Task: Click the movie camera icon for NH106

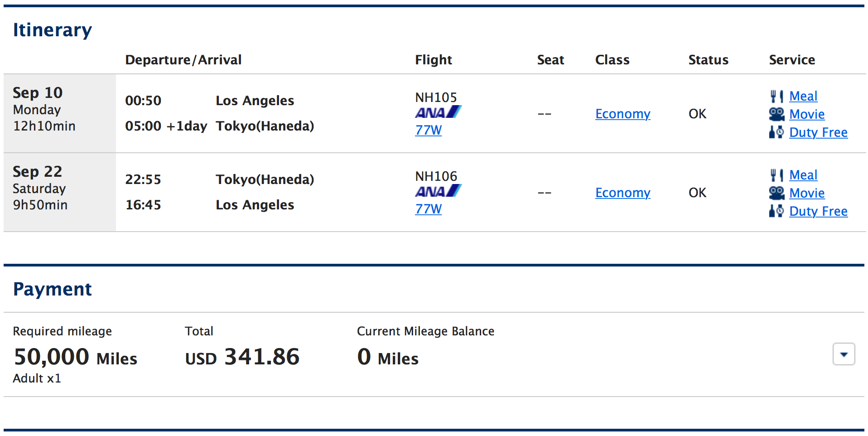Action: (x=776, y=193)
